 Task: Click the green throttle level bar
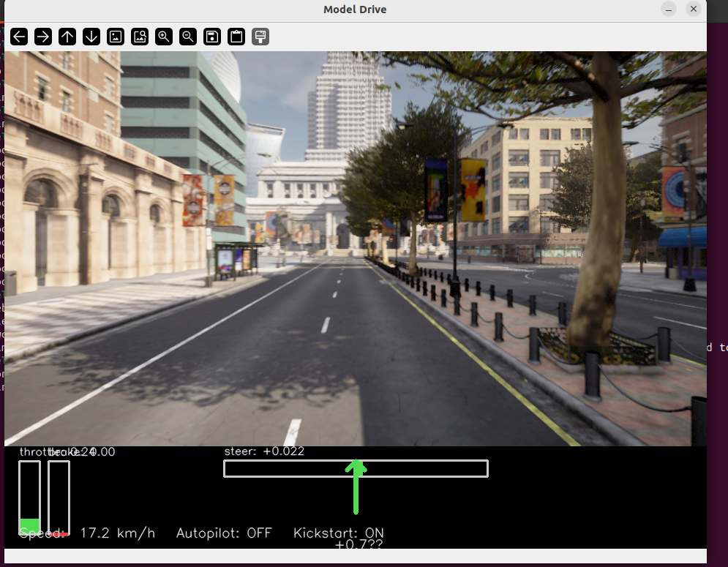(30, 526)
